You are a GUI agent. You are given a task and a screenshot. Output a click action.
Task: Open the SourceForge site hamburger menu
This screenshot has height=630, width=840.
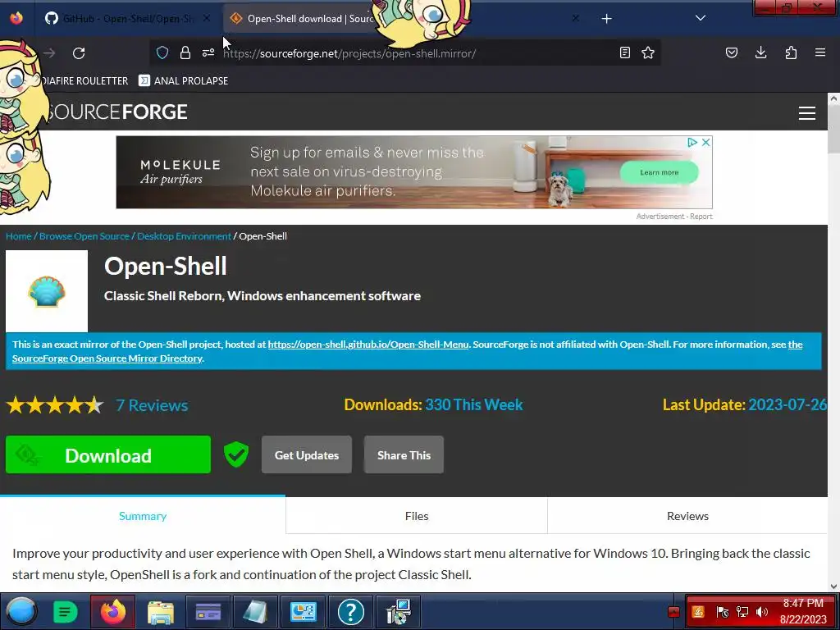click(807, 113)
